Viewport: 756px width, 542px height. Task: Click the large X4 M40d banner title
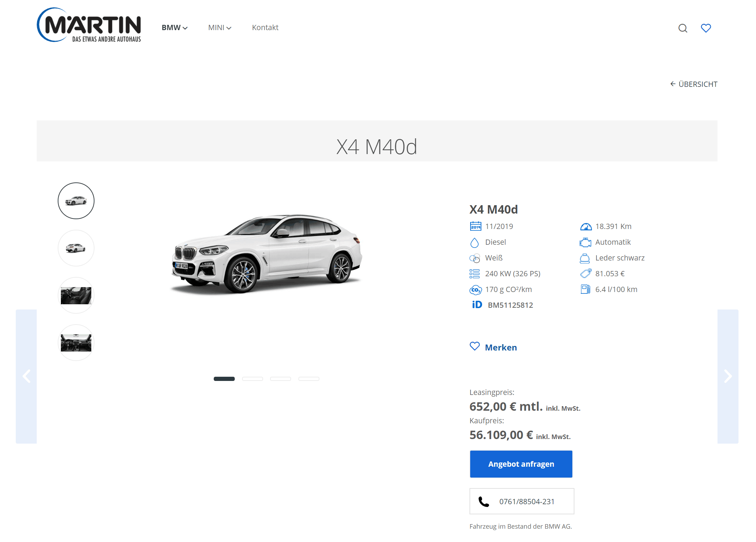[x=377, y=146]
